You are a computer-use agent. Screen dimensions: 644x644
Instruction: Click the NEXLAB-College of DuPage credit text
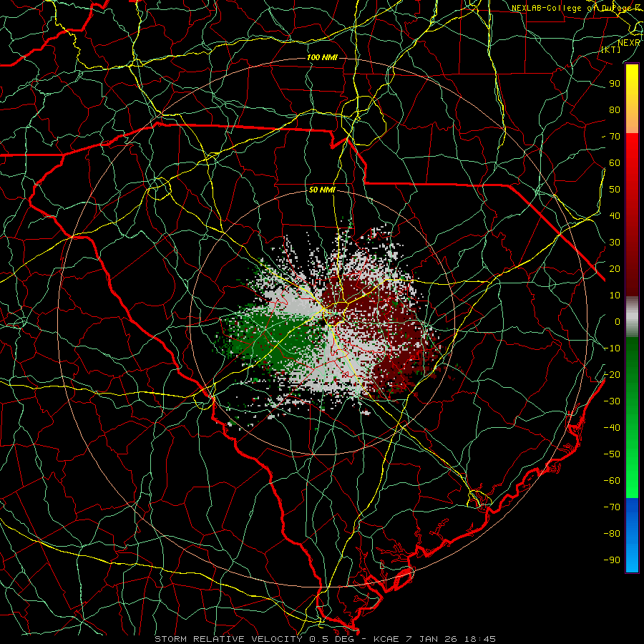point(575,8)
